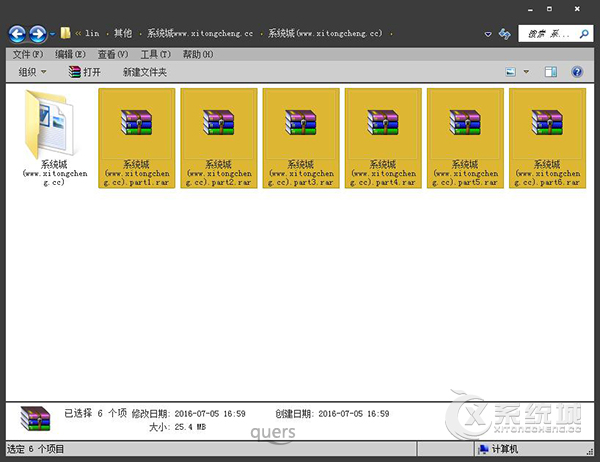Select the part3.rar archive file
The width and height of the screenshot is (600, 462).
[301, 138]
